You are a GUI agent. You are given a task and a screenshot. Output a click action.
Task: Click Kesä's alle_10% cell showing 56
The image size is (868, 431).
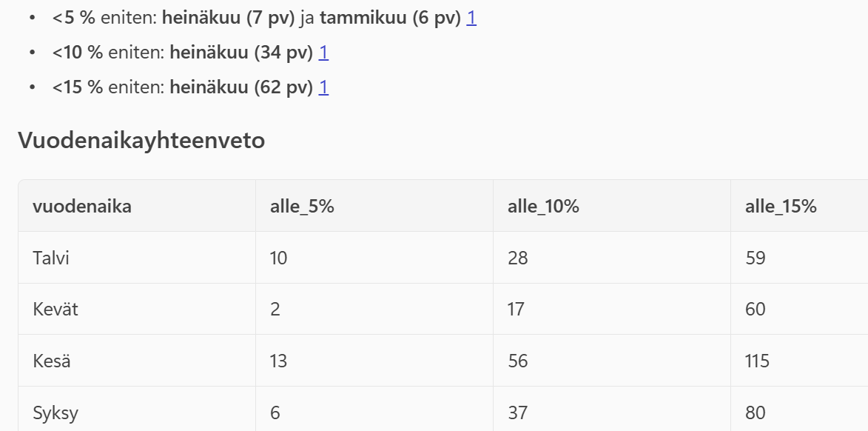[x=518, y=361]
